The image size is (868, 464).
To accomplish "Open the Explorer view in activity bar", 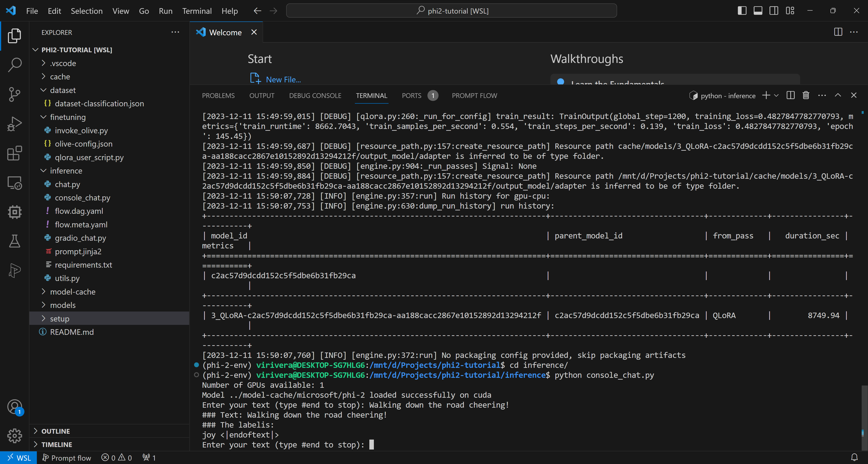I will [x=14, y=36].
